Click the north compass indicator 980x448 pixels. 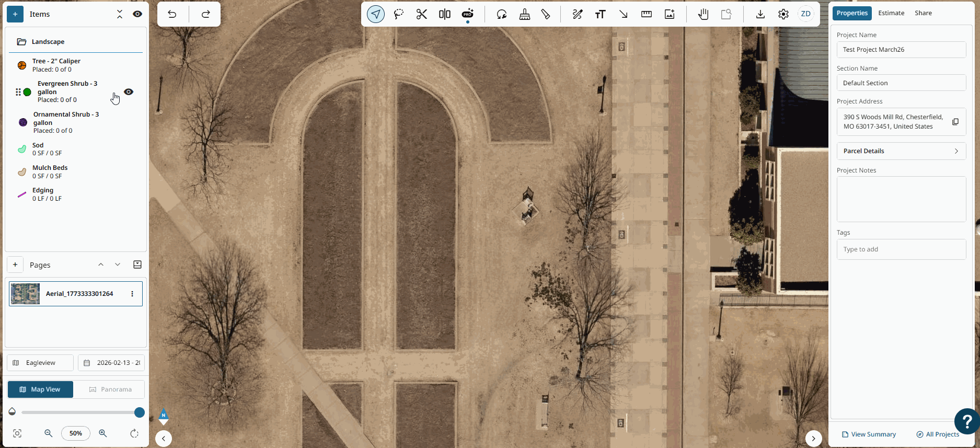point(164,416)
